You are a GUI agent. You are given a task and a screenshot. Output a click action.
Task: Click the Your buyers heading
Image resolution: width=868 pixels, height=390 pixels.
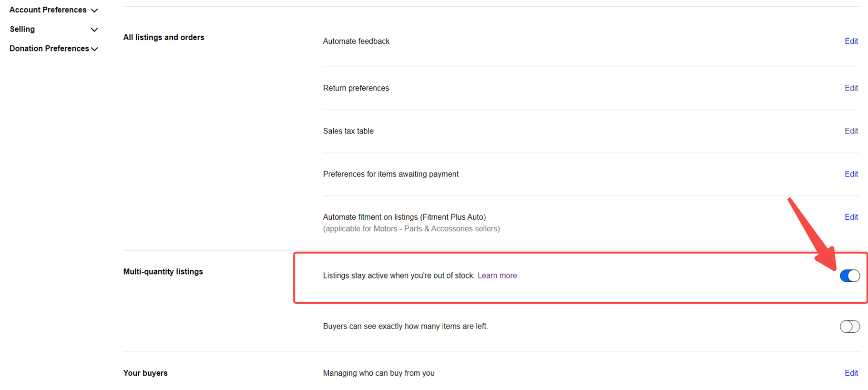[x=145, y=373]
